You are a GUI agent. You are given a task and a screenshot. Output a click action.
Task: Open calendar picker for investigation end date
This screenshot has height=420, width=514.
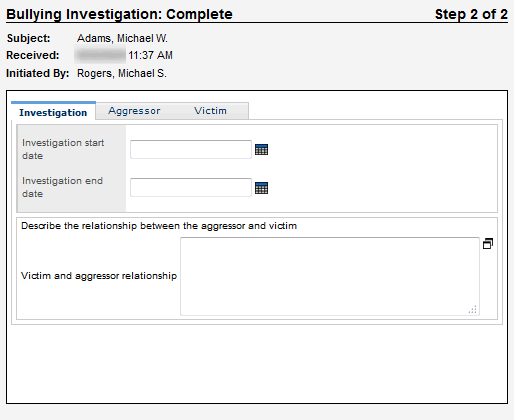tap(261, 188)
